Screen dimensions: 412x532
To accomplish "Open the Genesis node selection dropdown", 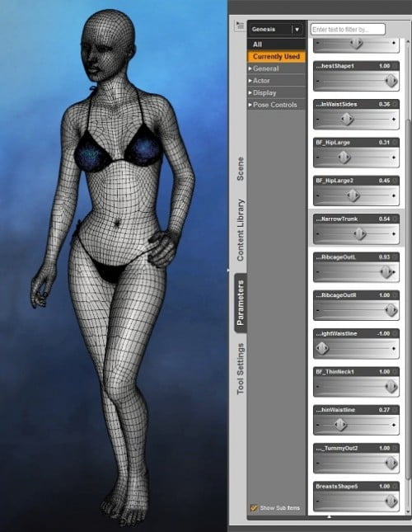I will click(297, 30).
